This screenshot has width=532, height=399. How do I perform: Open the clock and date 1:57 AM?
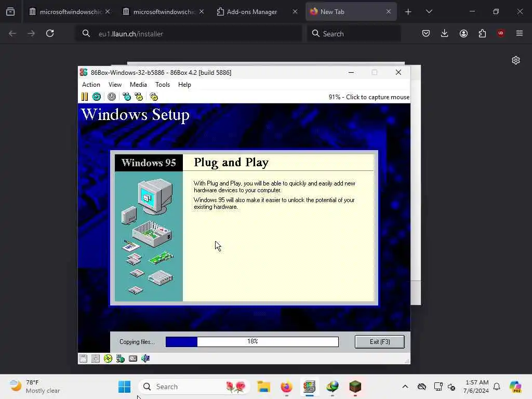pyautogui.click(x=476, y=387)
